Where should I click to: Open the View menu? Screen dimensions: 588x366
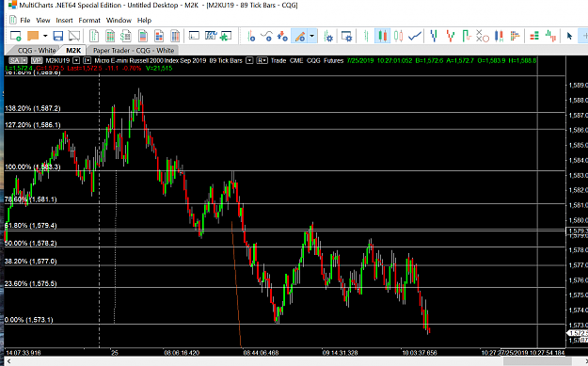click(43, 21)
